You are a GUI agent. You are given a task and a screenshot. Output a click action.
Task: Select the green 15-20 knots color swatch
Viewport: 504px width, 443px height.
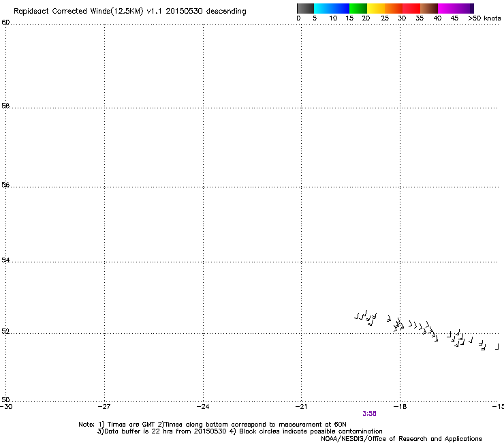358,8
